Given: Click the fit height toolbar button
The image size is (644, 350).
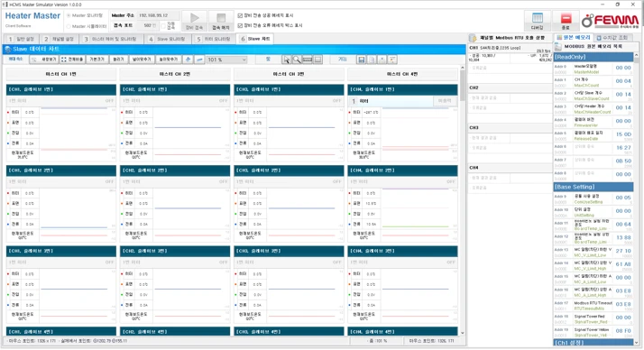Looking at the screenshot, I should click(169, 60).
